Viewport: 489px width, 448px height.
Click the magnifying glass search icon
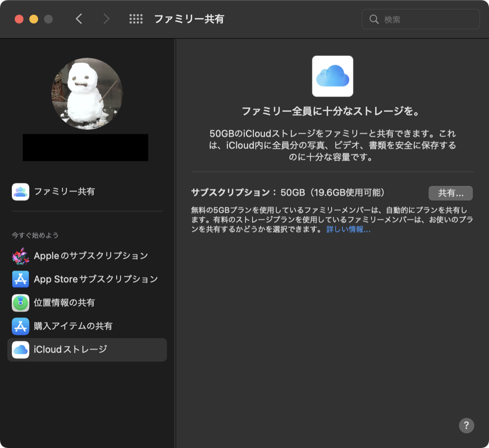click(374, 20)
